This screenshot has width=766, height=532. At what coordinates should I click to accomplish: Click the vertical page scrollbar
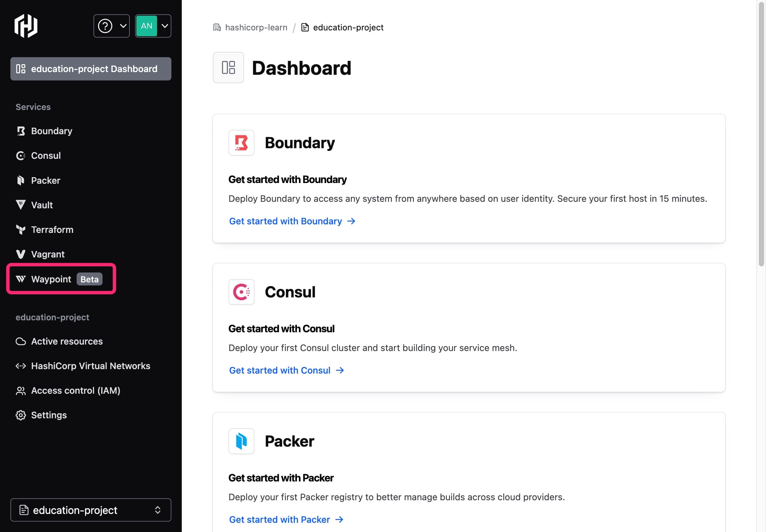(x=761, y=134)
